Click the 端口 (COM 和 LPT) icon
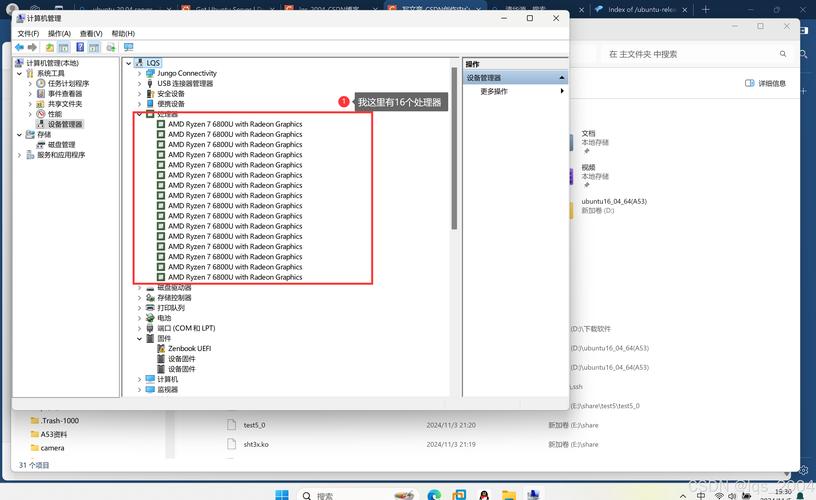 (150, 328)
